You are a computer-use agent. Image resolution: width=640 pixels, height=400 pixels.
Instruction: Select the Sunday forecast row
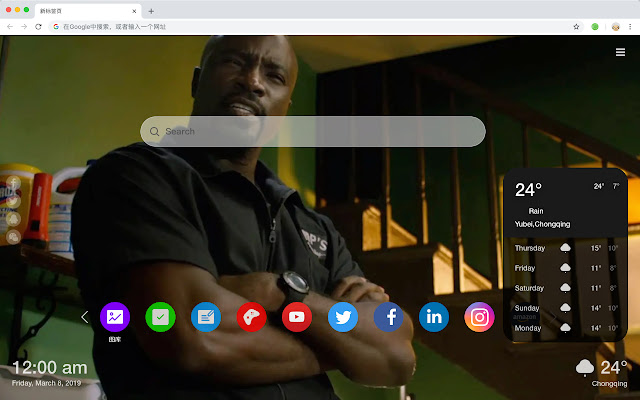click(566, 308)
